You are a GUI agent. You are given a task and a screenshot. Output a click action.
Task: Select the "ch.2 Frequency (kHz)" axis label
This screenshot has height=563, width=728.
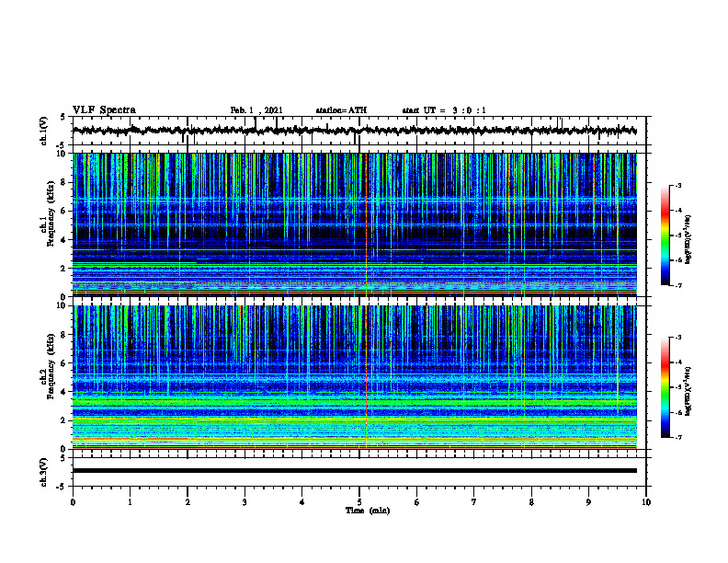pos(48,366)
